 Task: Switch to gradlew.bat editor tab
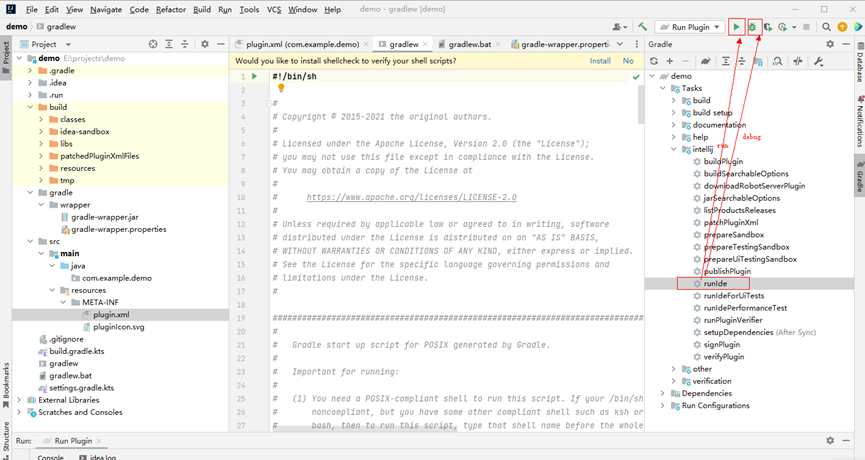(x=469, y=44)
